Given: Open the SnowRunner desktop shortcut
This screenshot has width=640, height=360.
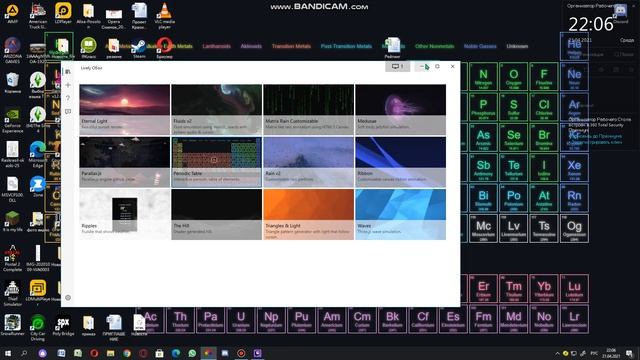Looking at the screenshot, I should tap(12, 325).
